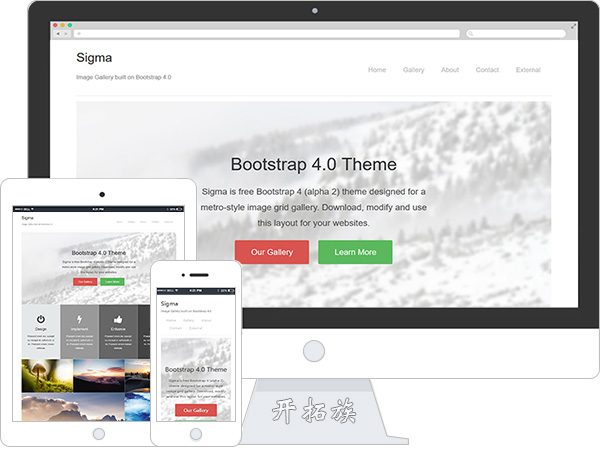Click the phone home button
The height and width of the screenshot is (450, 600).
196,434
